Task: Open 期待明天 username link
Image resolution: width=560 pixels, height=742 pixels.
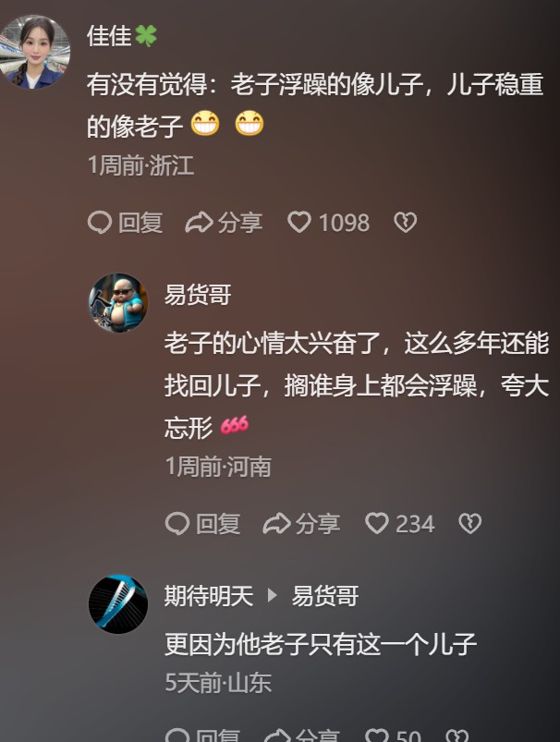Action: pyautogui.click(x=209, y=595)
